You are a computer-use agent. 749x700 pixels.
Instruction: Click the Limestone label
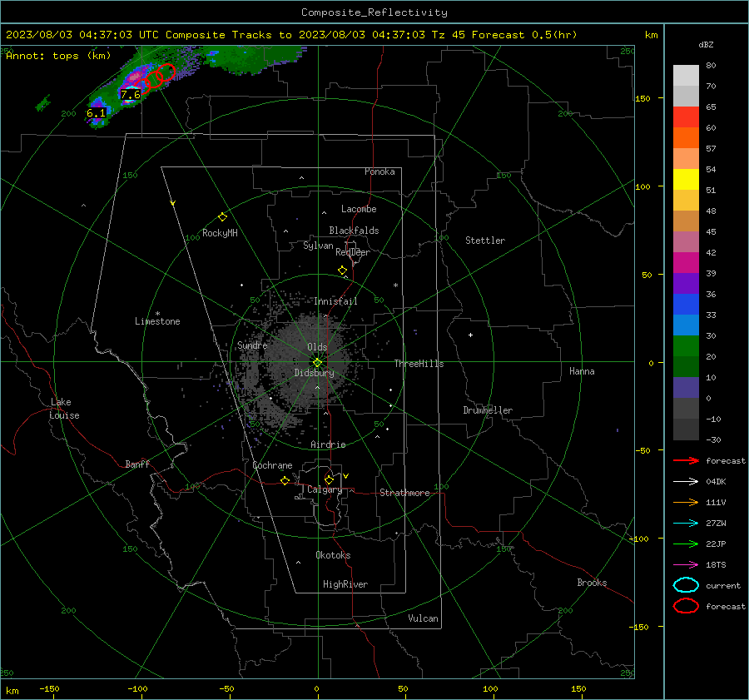coord(157,321)
